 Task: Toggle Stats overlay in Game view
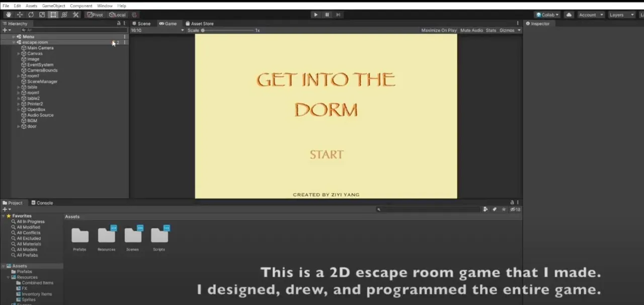pos(491,30)
